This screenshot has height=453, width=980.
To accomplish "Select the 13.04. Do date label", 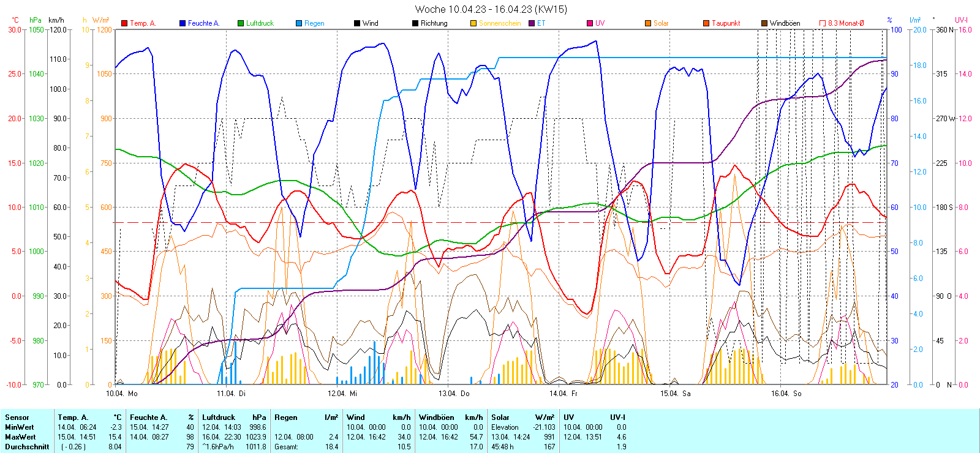I will pos(454,394).
